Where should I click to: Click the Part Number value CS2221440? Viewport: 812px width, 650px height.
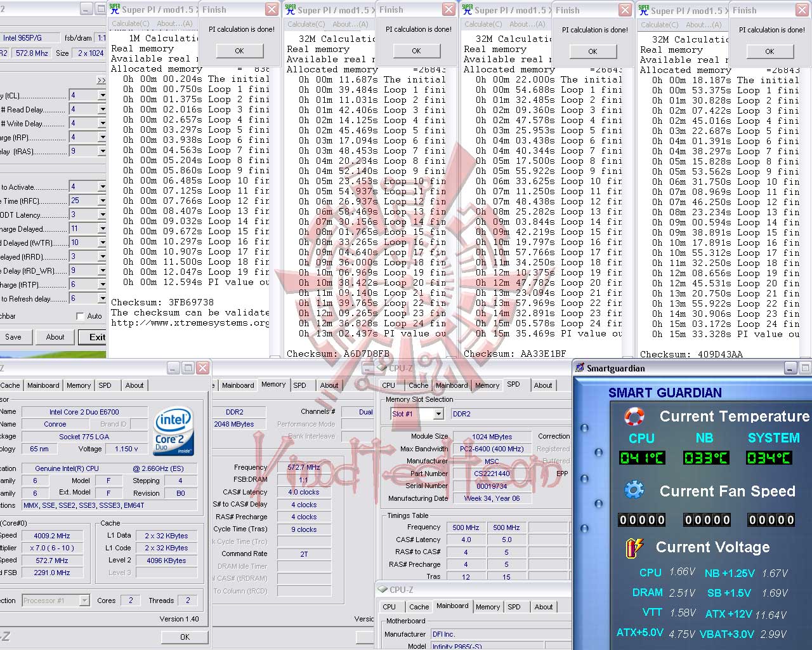pyautogui.click(x=492, y=474)
